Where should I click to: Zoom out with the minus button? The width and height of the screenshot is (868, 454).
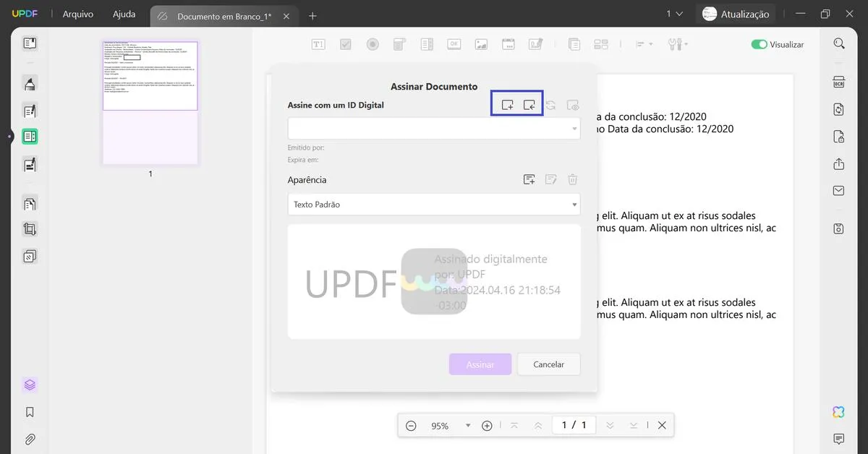tap(411, 426)
